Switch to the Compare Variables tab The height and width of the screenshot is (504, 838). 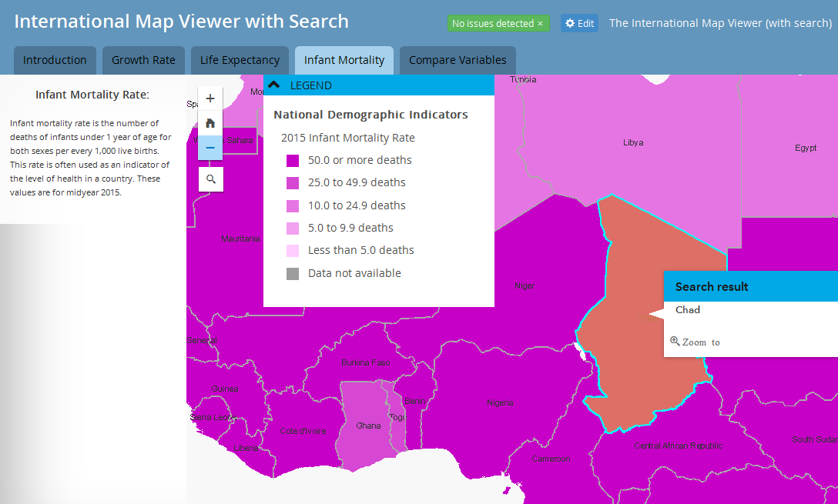point(458,59)
